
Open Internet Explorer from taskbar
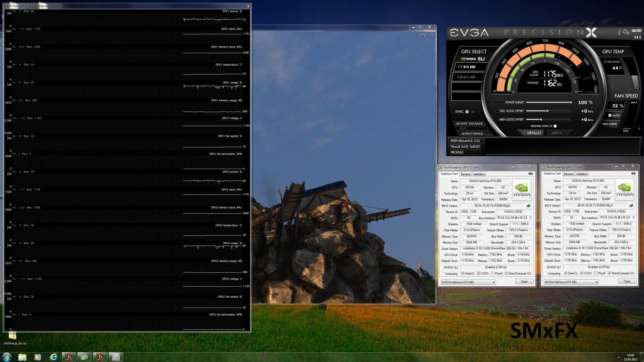[x=53, y=357]
